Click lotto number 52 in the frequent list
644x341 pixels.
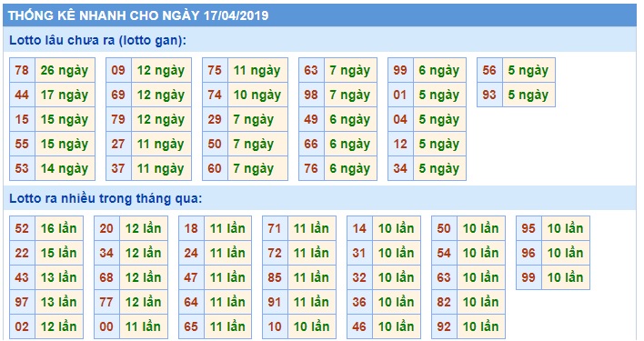click(22, 228)
